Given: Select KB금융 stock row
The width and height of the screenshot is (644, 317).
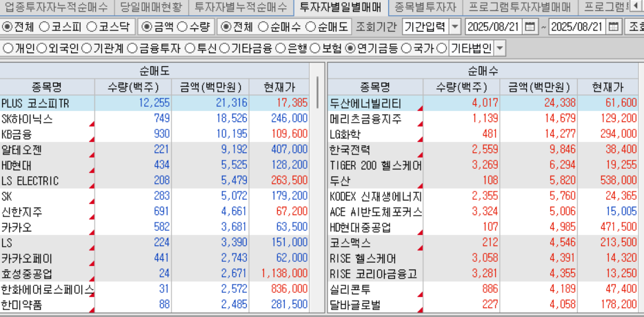Looking at the screenshot, I should (x=154, y=134).
